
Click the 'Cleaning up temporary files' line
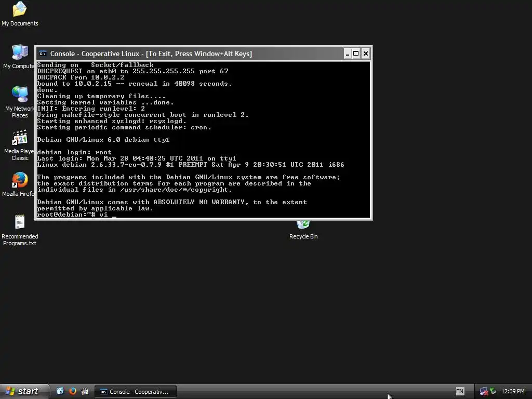pos(101,96)
